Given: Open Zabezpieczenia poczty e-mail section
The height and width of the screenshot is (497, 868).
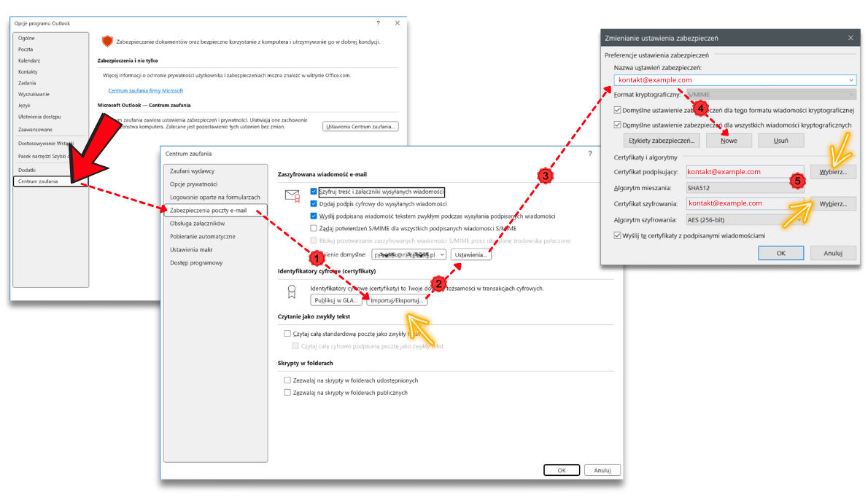Looking at the screenshot, I should pyautogui.click(x=215, y=210).
